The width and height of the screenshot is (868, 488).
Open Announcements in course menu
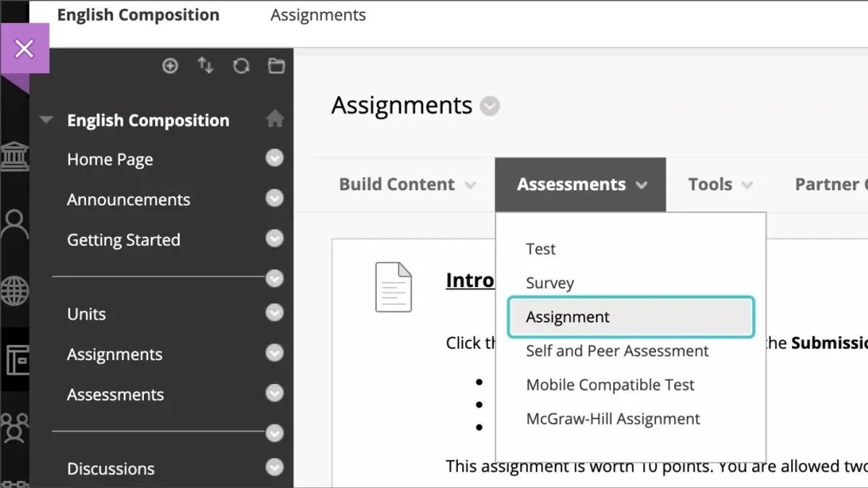pyautogui.click(x=129, y=200)
